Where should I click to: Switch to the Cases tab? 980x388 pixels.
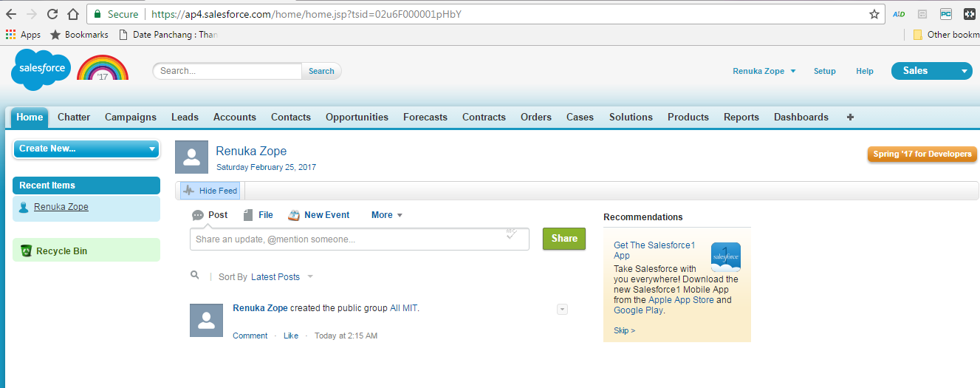pos(580,117)
